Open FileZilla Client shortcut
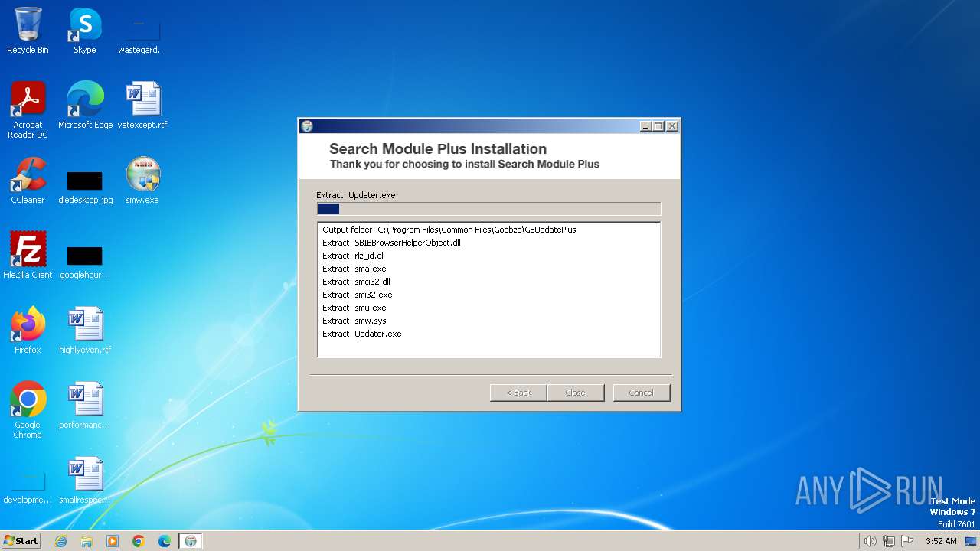980x551 pixels. [28, 256]
